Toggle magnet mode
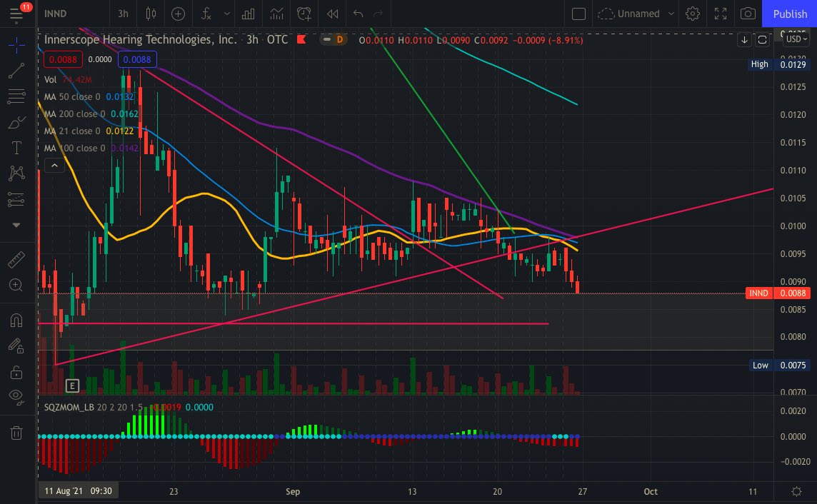This screenshot has height=504, width=817. click(x=16, y=321)
